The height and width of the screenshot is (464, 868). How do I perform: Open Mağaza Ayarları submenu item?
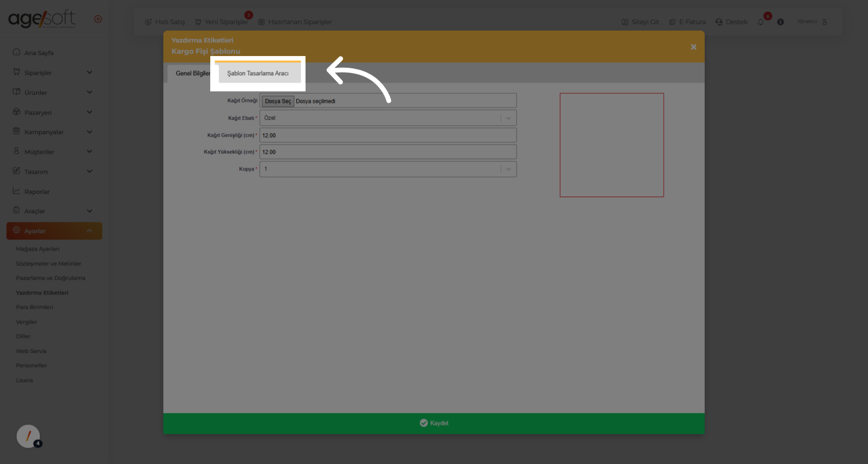coord(38,249)
